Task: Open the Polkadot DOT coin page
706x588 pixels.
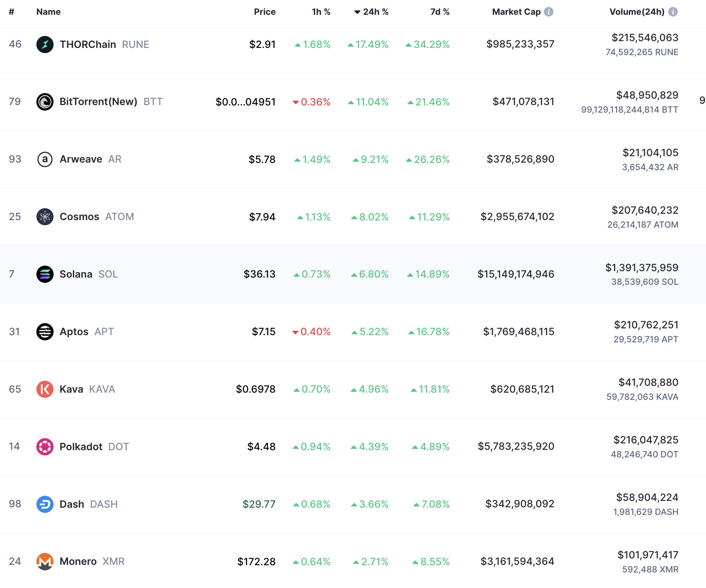Action: pos(94,447)
